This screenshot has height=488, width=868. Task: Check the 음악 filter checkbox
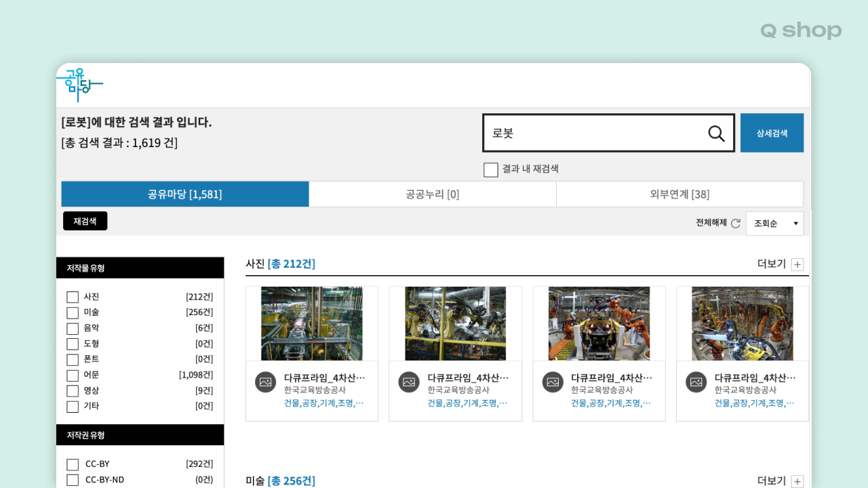point(73,328)
